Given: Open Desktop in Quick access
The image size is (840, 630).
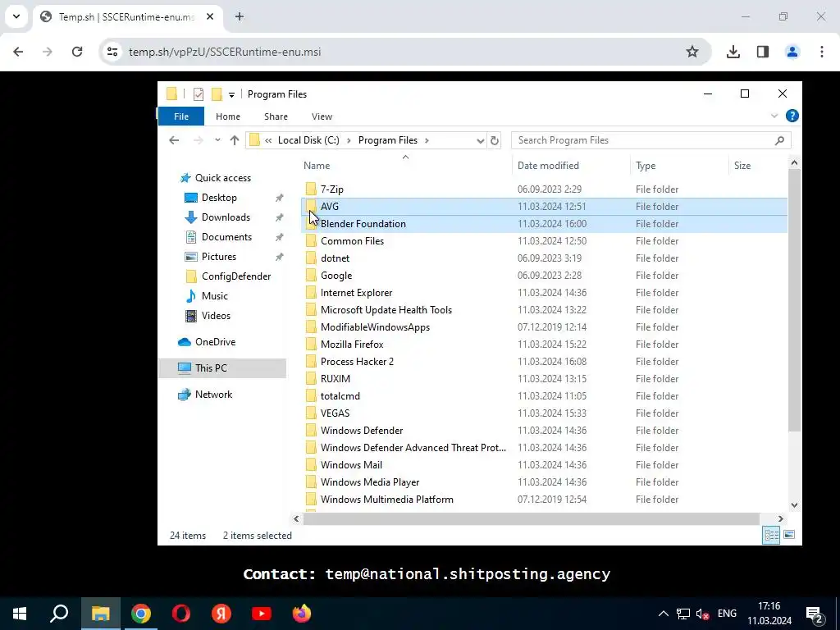Looking at the screenshot, I should click(x=218, y=198).
